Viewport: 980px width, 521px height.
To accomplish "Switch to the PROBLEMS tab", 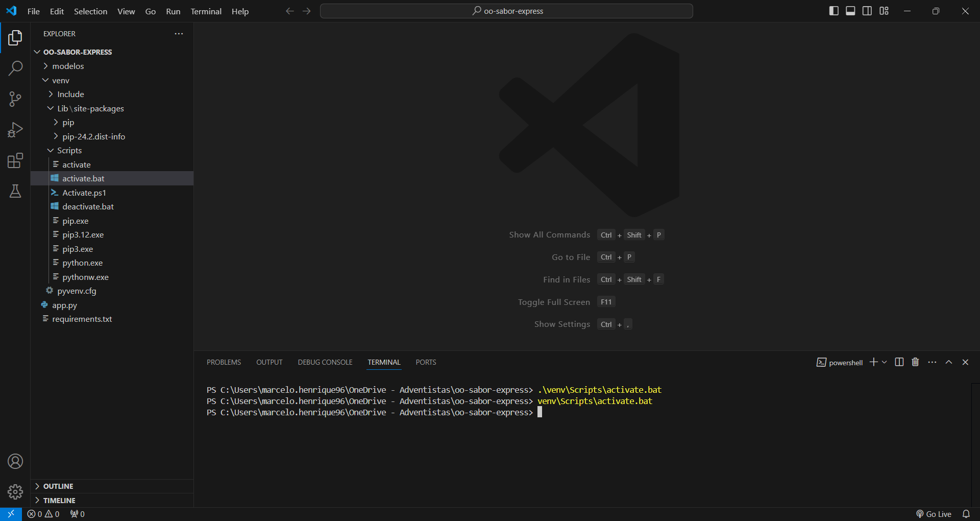I will pos(224,362).
